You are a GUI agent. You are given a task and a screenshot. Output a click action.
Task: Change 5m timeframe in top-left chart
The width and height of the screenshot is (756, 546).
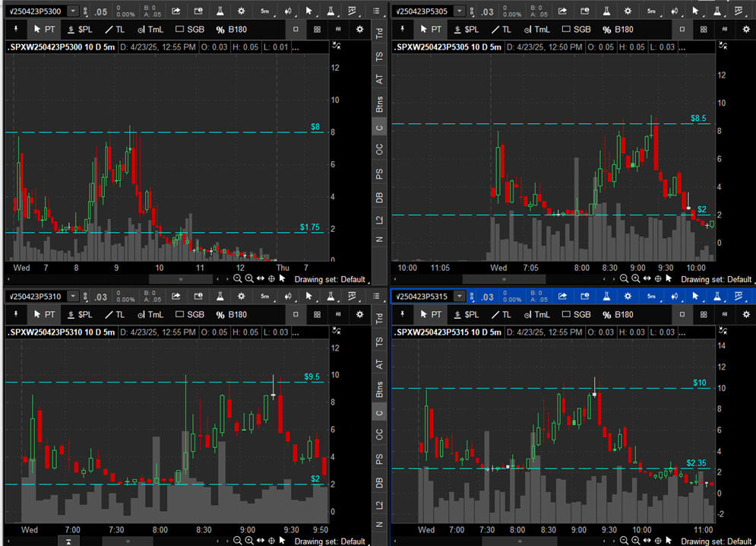tap(264, 11)
